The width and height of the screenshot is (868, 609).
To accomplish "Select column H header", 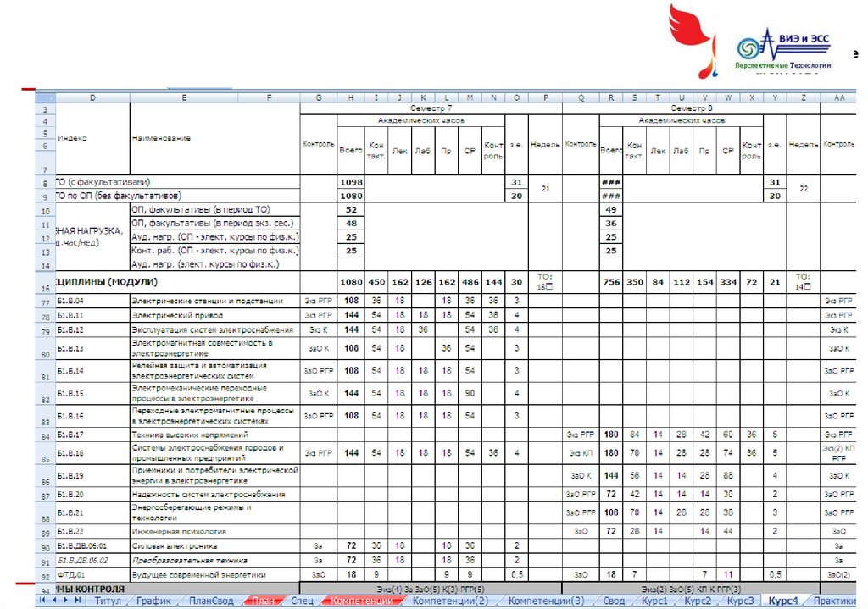I will pos(351,98).
